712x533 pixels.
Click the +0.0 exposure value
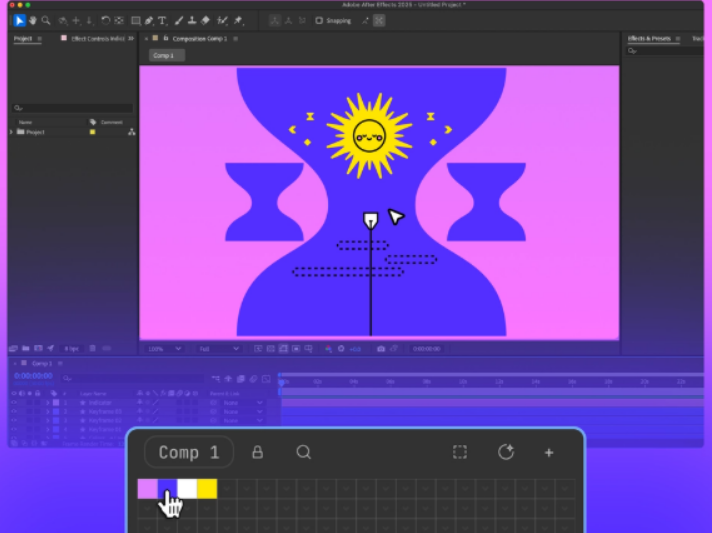pos(356,349)
